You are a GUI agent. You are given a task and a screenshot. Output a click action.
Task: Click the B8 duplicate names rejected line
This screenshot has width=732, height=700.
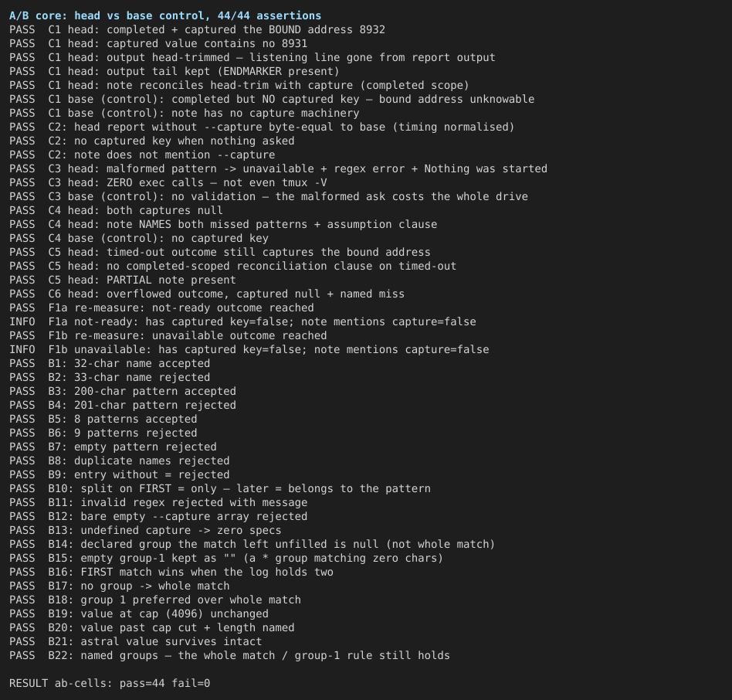click(x=120, y=461)
